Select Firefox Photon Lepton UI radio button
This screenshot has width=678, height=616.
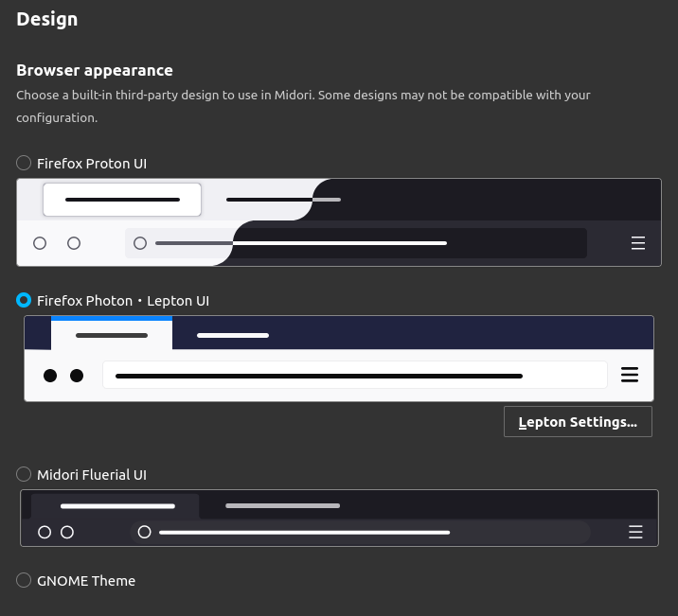24,300
